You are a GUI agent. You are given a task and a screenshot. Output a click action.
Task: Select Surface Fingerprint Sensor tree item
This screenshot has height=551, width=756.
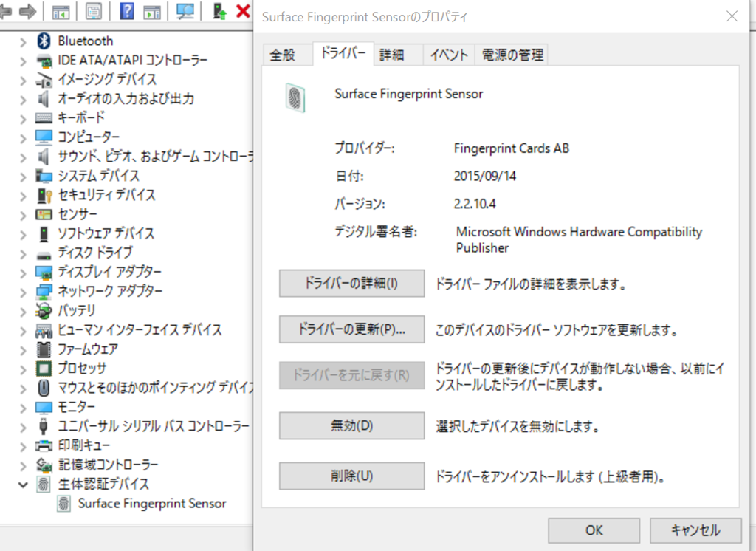(x=152, y=504)
